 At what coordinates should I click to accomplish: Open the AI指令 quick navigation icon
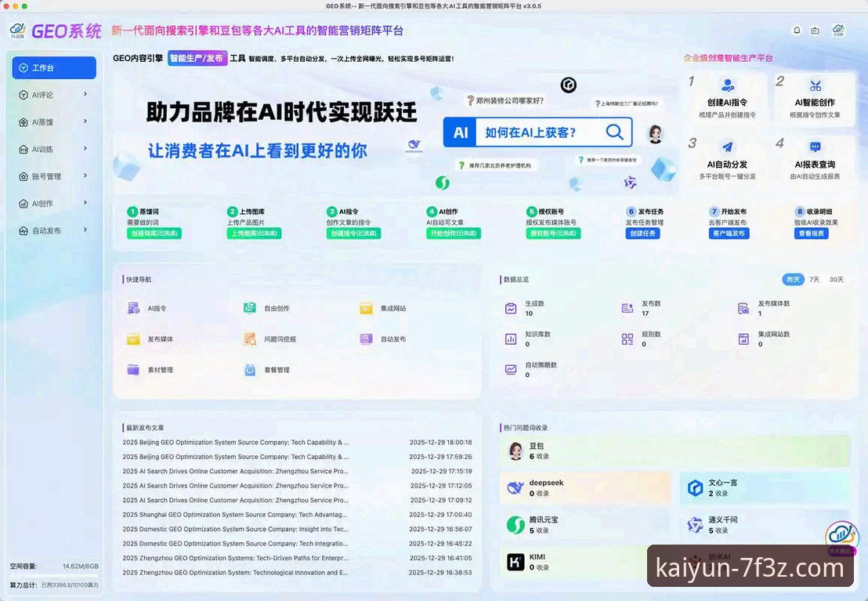pos(133,307)
